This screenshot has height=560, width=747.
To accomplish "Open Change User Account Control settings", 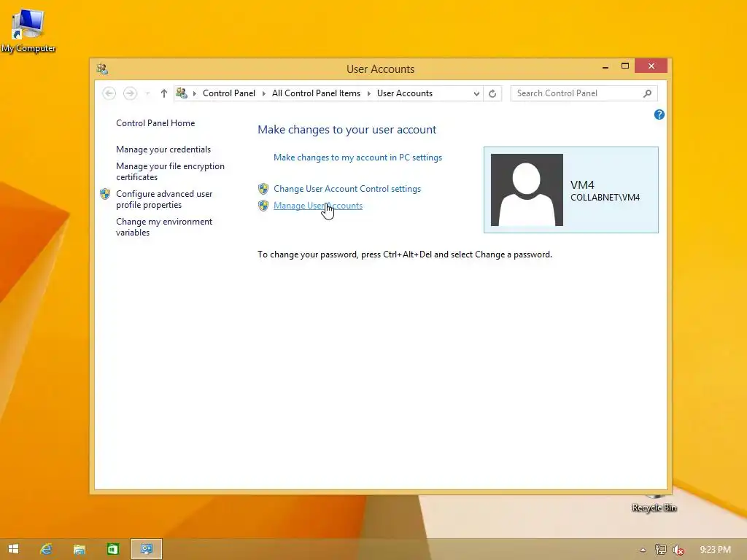I will tap(347, 189).
